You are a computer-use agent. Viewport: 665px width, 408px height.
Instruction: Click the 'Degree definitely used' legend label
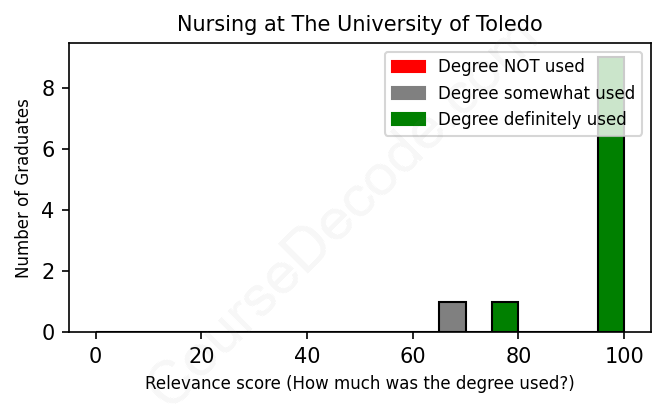coord(532,119)
